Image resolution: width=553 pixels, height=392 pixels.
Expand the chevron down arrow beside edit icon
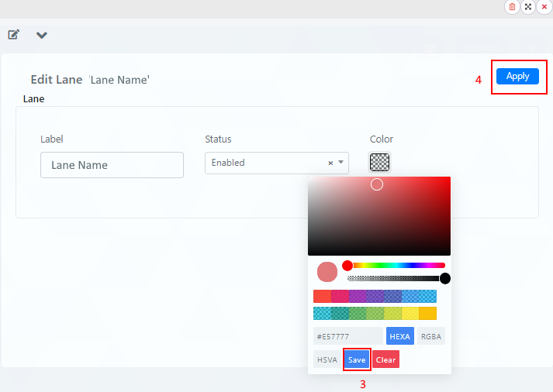click(42, 35)
